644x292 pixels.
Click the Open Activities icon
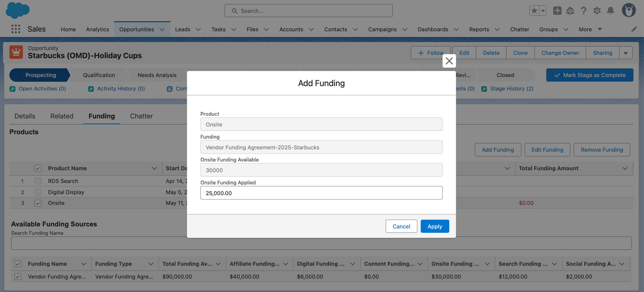point(12,89)
